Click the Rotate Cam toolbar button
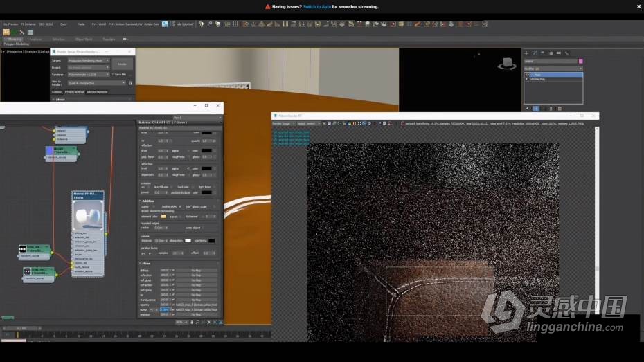The height and width of the screenshot is (362, 644). point(152,24)
